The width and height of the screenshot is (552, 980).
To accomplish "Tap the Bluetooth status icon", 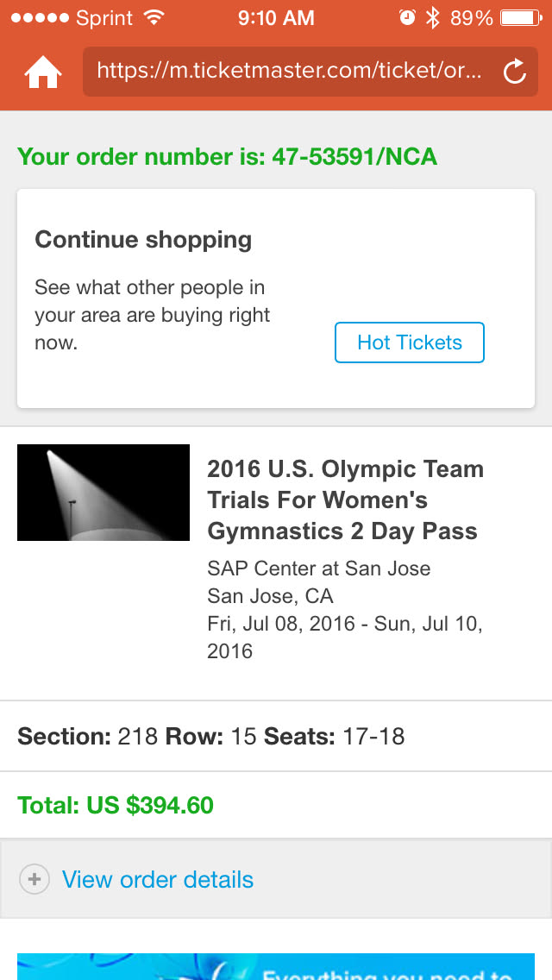I will click(433, 18).
